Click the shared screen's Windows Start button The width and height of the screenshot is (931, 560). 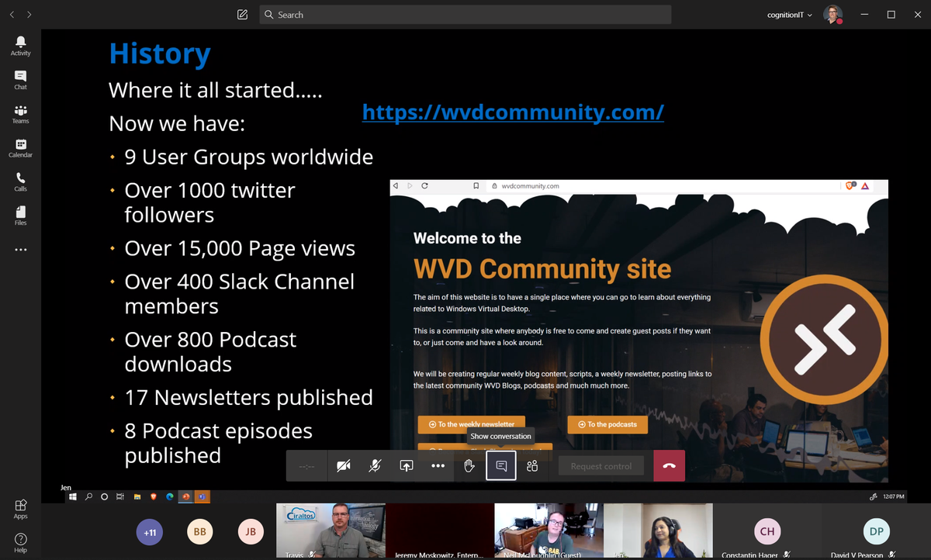point(74,496)
